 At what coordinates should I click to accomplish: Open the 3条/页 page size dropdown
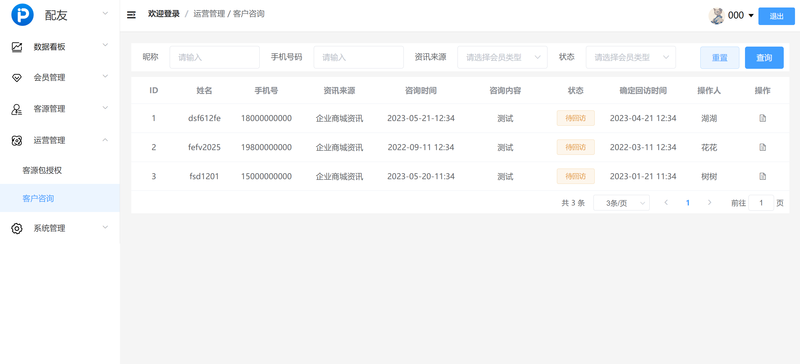tap(621, 203)
